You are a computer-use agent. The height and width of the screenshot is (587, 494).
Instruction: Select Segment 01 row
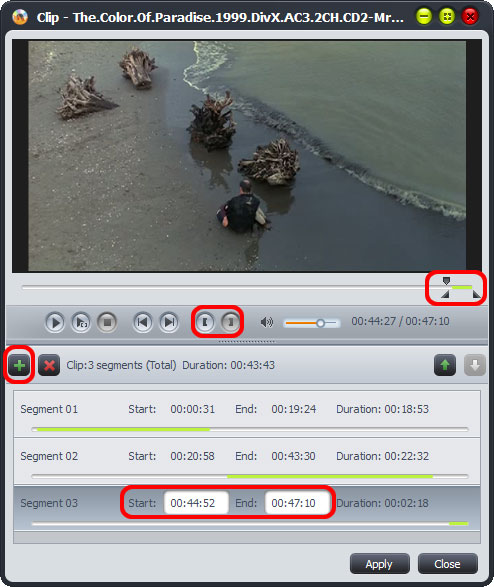(x=247, y=414)
